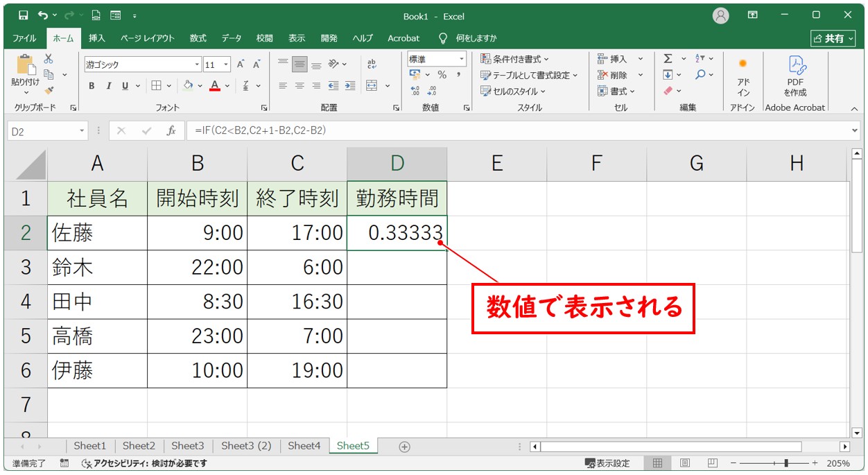Click the Cut scissors icon
The image size is (868, 475).
click(x=49, y=59)
